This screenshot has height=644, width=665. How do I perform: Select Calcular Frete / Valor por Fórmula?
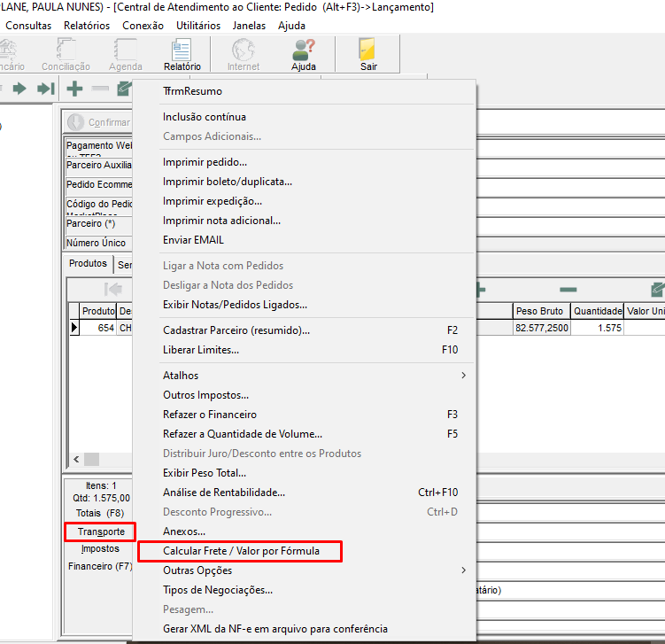pos(241,551)
